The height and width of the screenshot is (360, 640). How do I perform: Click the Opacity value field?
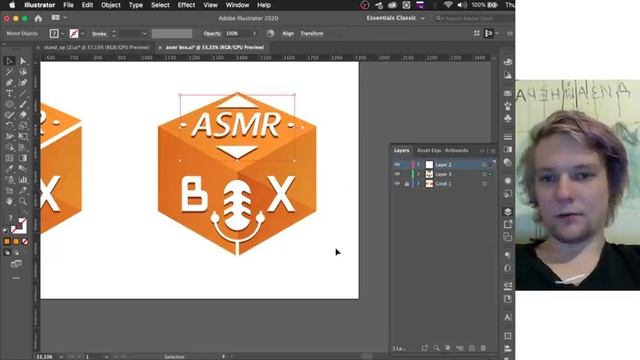click(x=238, y=33)
